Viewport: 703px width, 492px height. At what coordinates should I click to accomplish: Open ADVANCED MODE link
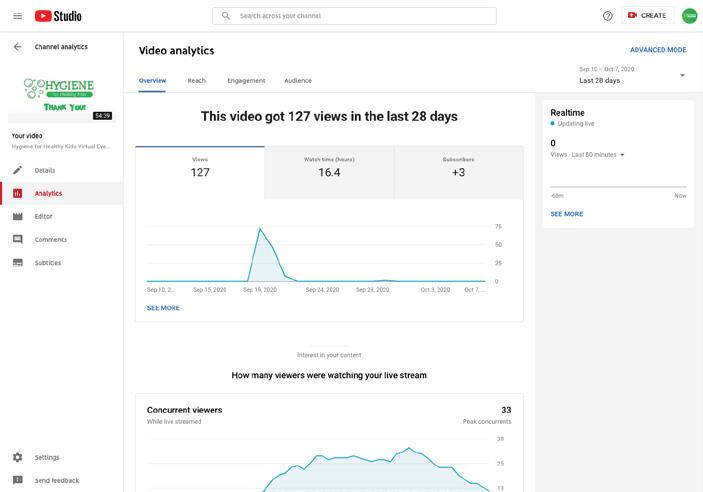tap(658, 50)
